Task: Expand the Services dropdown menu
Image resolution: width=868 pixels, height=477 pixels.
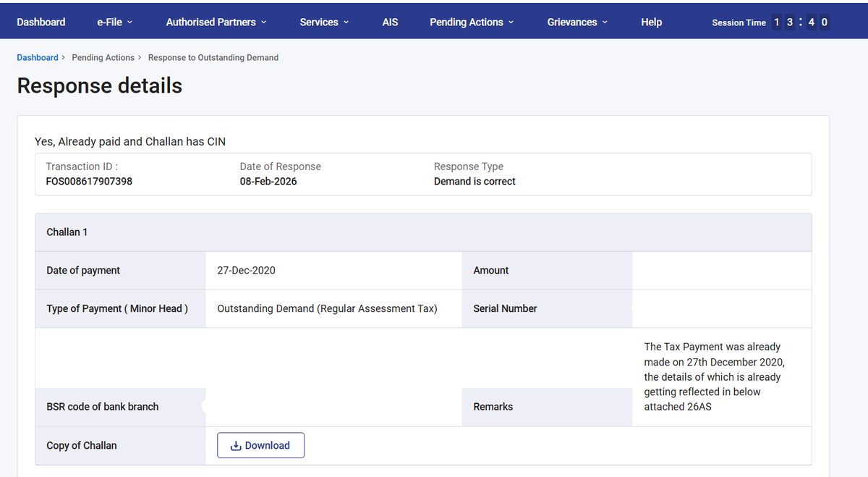Action: (x=324, y=22)
